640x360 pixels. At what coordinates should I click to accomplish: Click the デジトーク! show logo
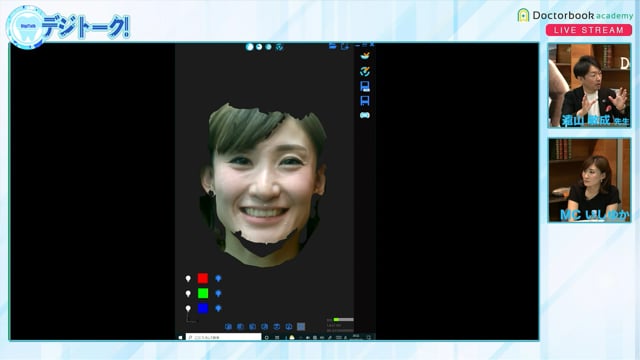68,28
